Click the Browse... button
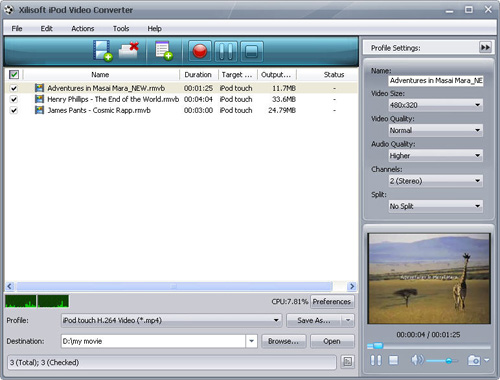 point(283,341)
